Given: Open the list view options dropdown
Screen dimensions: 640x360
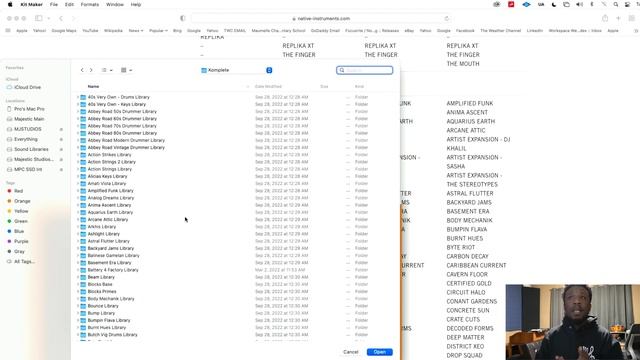Looking at the screenshot, I should coord(107,70).
